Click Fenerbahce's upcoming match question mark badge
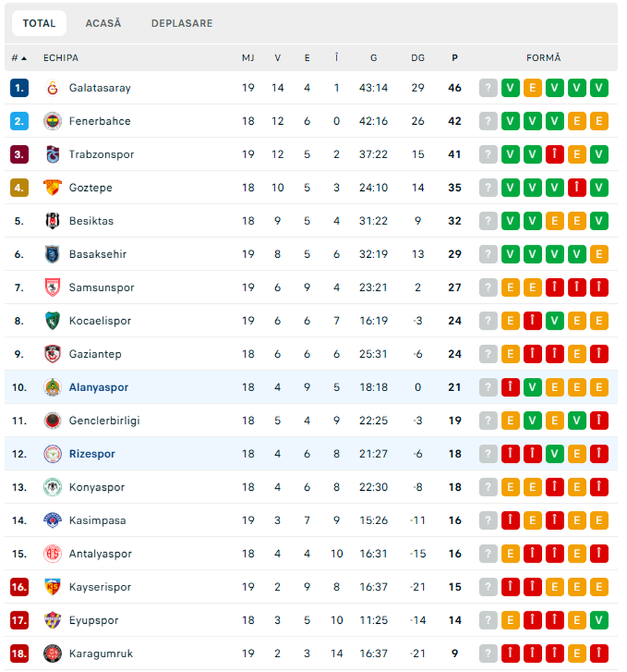 point(488,121)
